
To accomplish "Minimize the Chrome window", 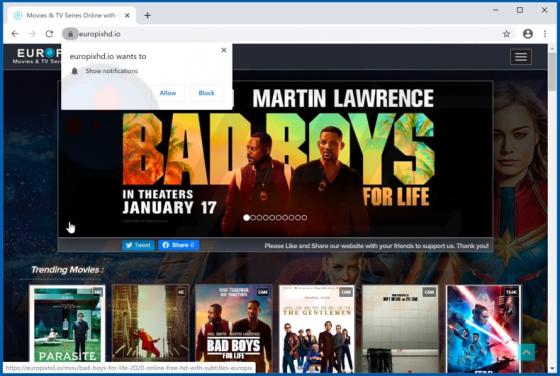I will (495, 10).
